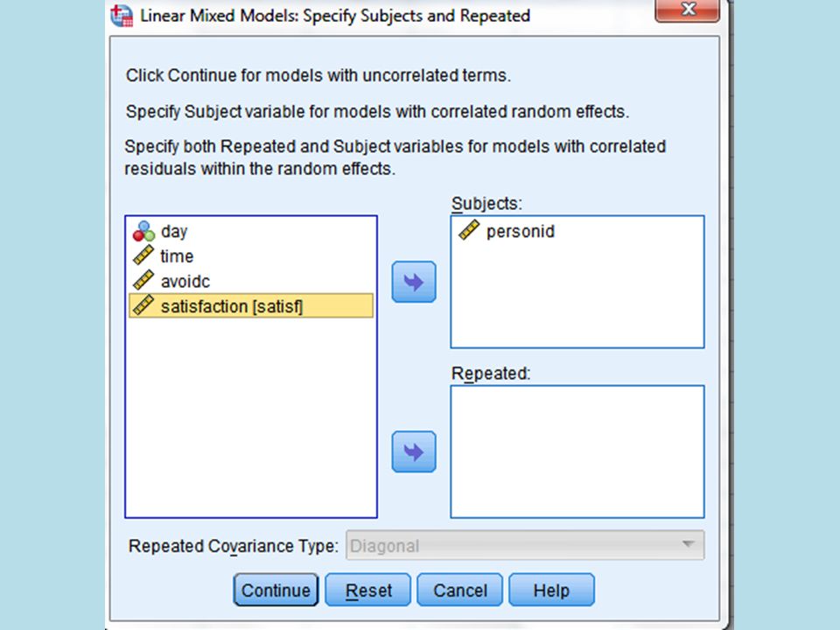This screenshot has height=630, width=840.
Task: Click the nominal icon beside day
Action: pos(143,231)
